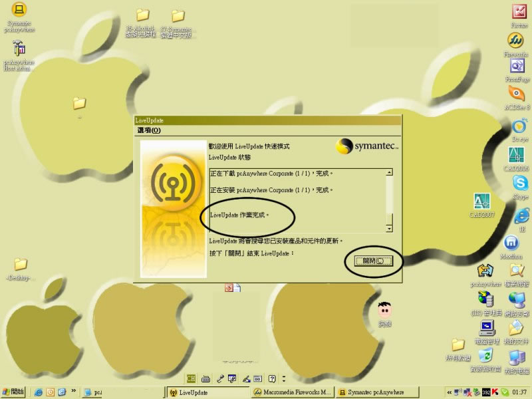Open the 網路芳鄰 network icon

pos(517,305)
